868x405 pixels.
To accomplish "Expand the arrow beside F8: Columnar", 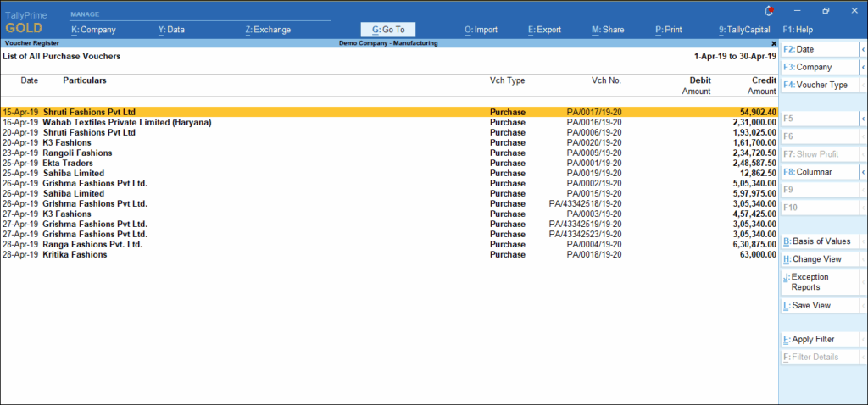I will (864, 172).
